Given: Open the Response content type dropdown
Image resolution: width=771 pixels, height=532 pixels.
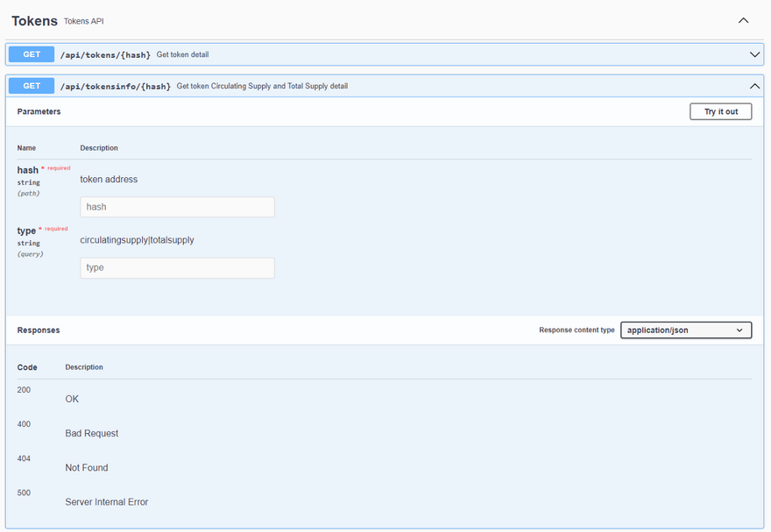Looking at the screenshot, I should point(685,330).
